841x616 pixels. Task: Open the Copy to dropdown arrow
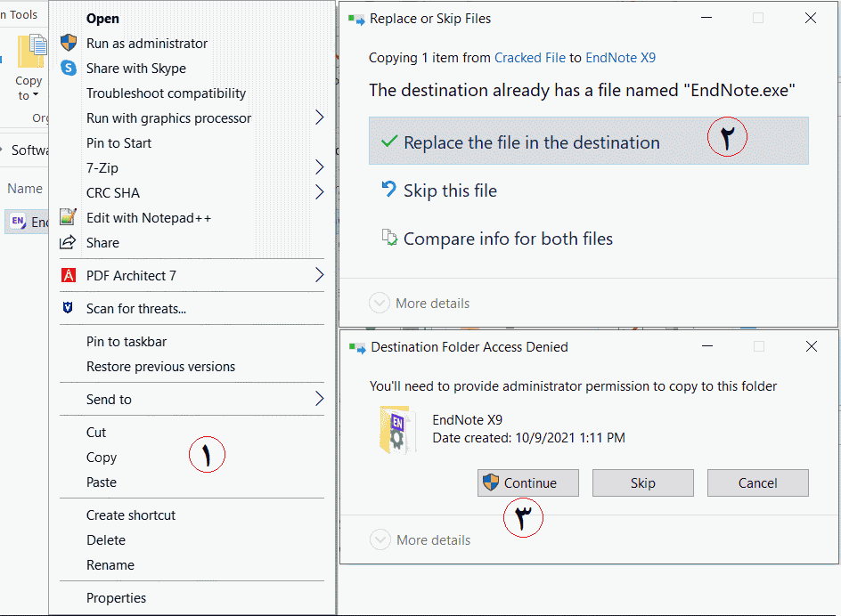coord(36,95)
